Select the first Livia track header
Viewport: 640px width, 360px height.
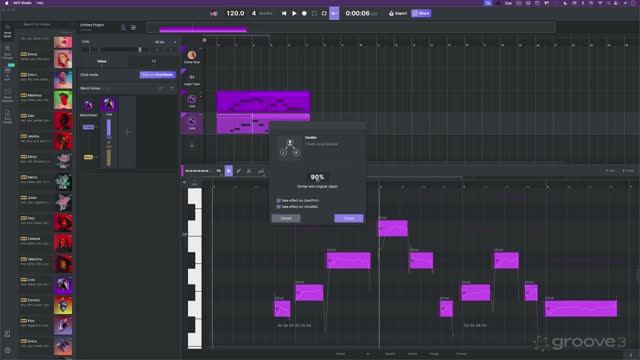[191, 100]
